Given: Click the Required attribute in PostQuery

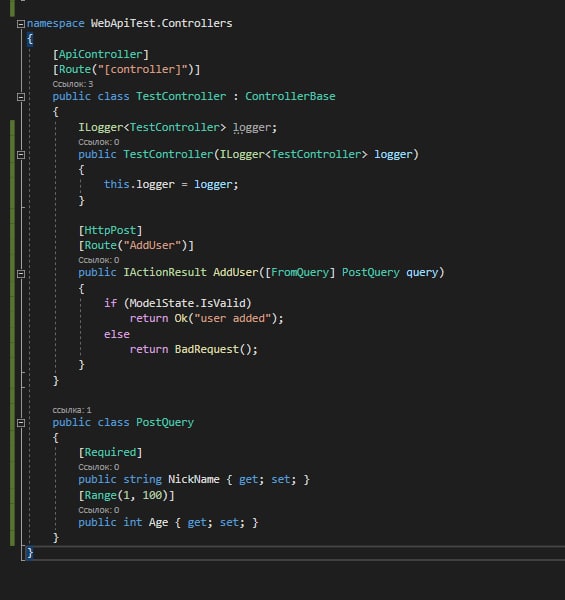Looking at the screenshot, I should click(x=110, y=452).
